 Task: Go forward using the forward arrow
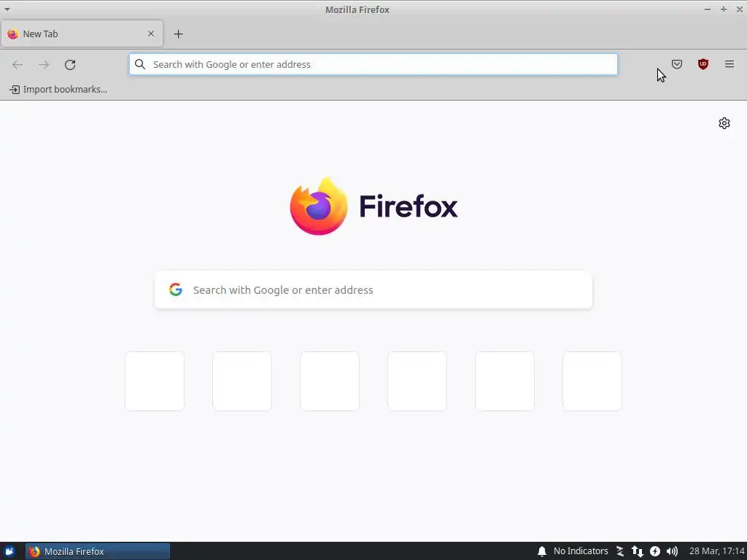[x=44, y=65]
